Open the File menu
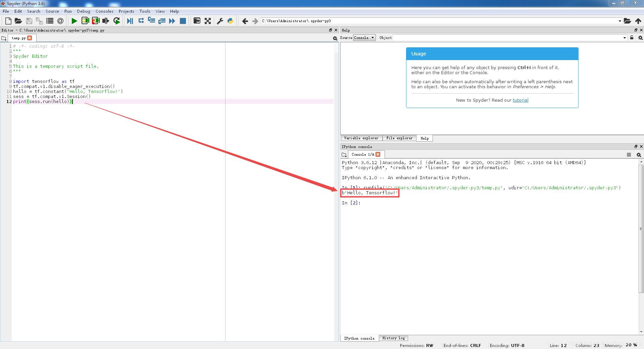644x349 pixels. pyautogui.click(x=6, y=11)
